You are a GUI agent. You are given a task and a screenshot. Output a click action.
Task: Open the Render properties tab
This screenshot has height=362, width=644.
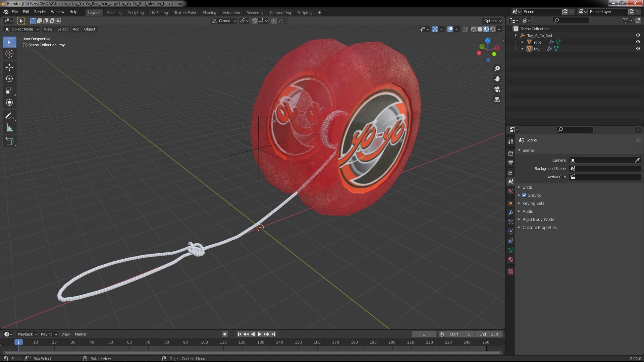point(511,153)
